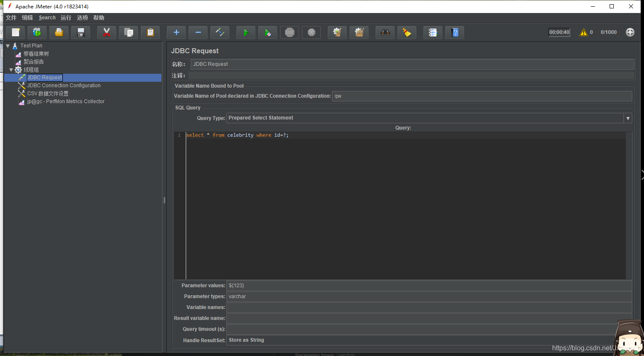Screen dimensions: 644x356
Task: Click the Open file folder icon
Action: 59,32
